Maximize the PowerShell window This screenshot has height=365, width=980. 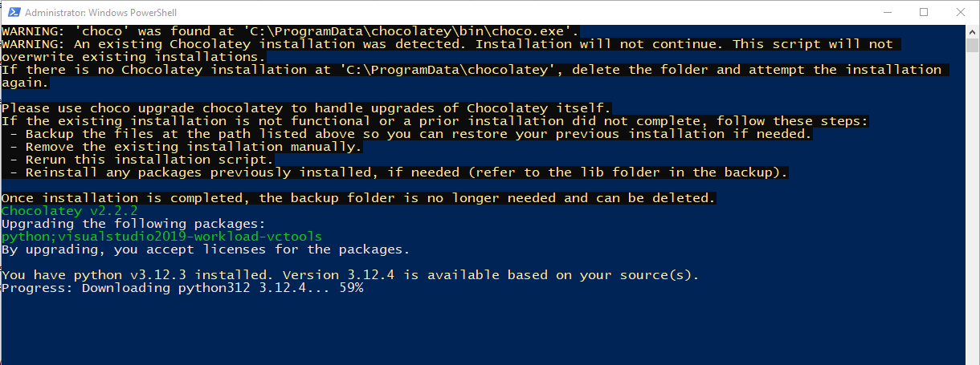pyautogui.click(x=924, y=12)
